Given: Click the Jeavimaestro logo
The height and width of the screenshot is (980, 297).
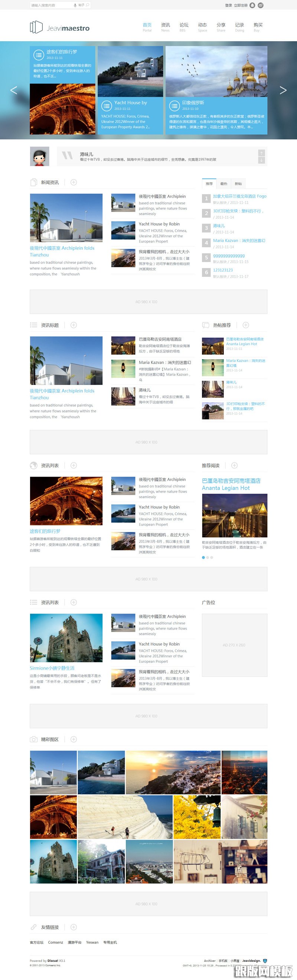Looking at the screenshot, I should (x=60, y=27).
